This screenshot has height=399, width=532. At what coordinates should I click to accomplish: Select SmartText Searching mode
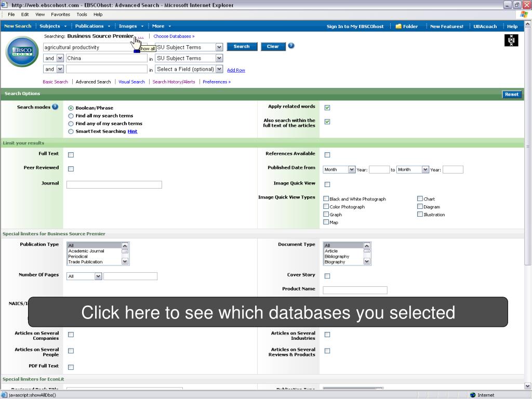tap(71, 131)
